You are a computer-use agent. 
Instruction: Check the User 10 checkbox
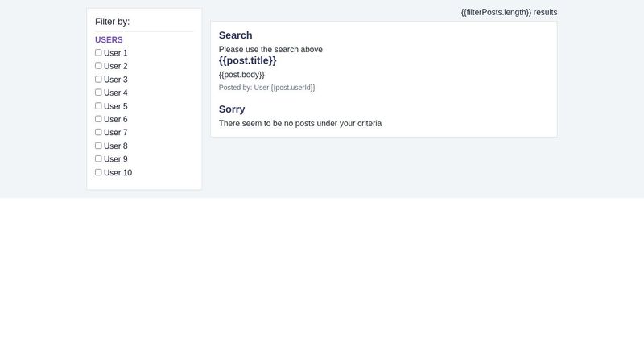point(98,172)
